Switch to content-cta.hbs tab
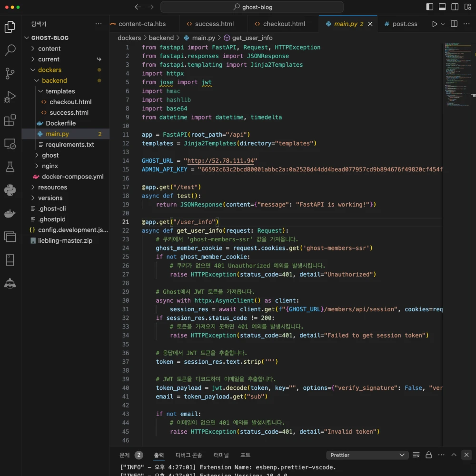The image size is (476, 476). (x=142, y=24)
